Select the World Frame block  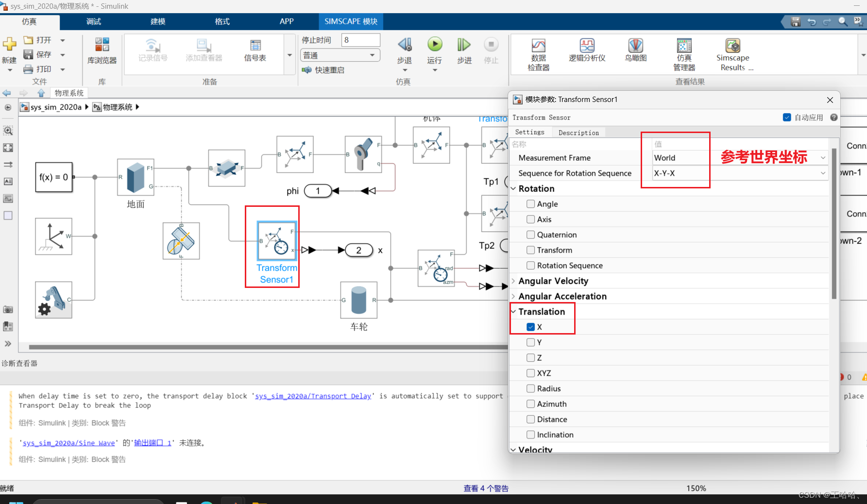[x=53, y=236]
